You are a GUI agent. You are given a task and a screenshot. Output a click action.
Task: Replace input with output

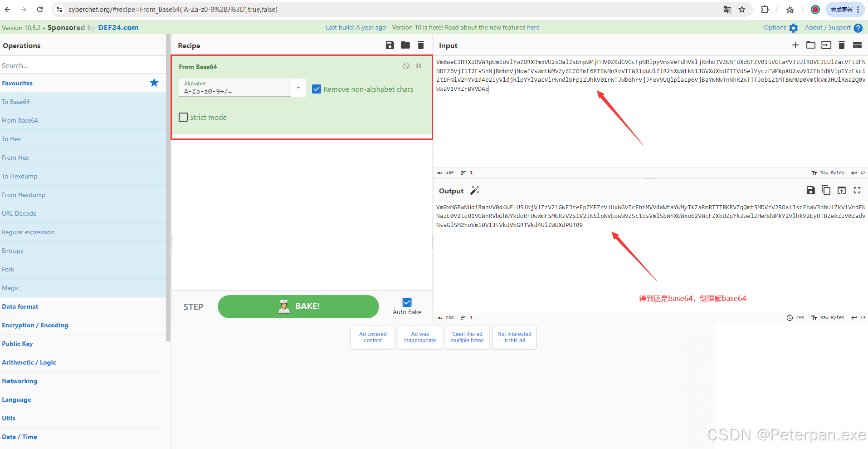point(842,190)
